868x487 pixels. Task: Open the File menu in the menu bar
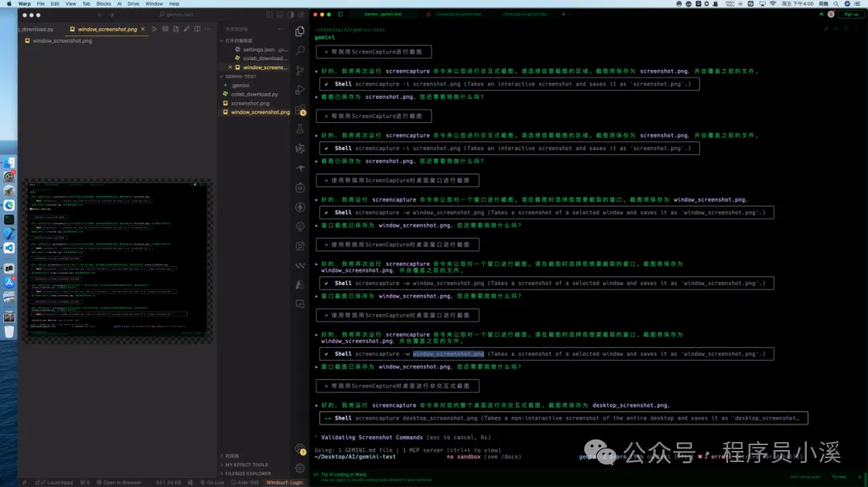(40, 4)
